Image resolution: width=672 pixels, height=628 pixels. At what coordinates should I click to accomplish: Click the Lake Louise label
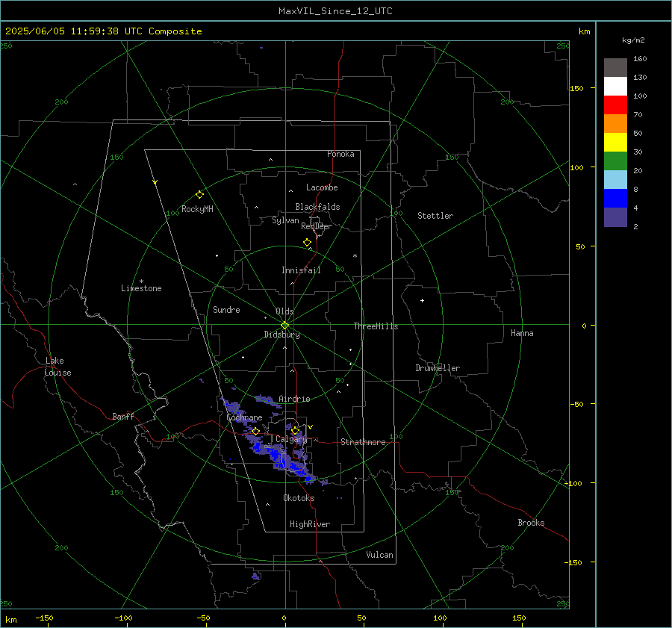[x=57, y=367]
